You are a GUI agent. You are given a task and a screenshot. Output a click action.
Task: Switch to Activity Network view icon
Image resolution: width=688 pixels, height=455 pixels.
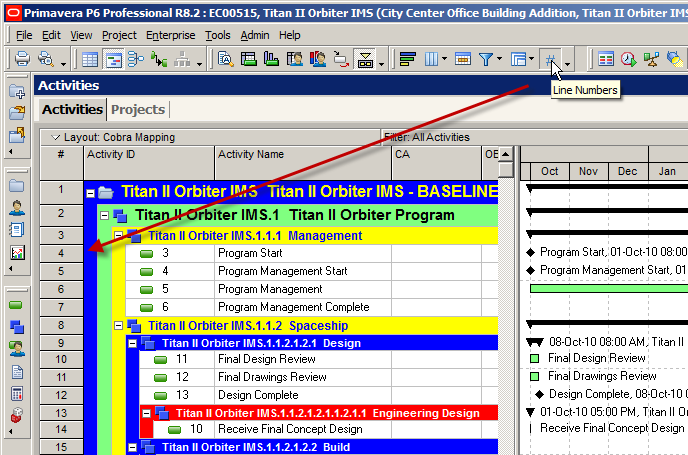pos(136,59)
